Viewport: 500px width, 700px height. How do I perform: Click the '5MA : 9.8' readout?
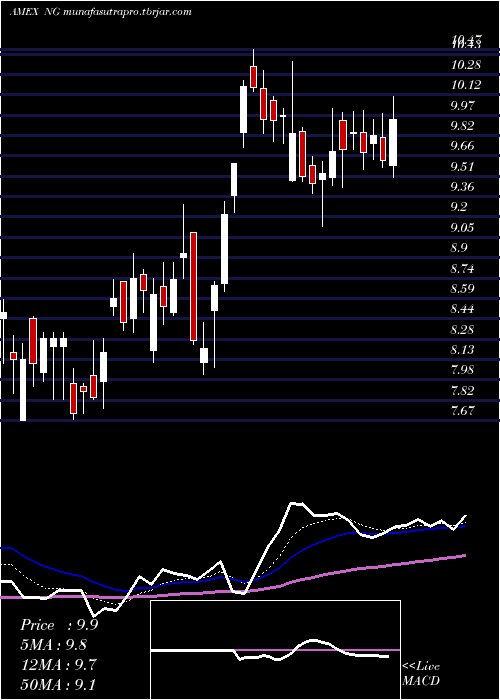54,645
